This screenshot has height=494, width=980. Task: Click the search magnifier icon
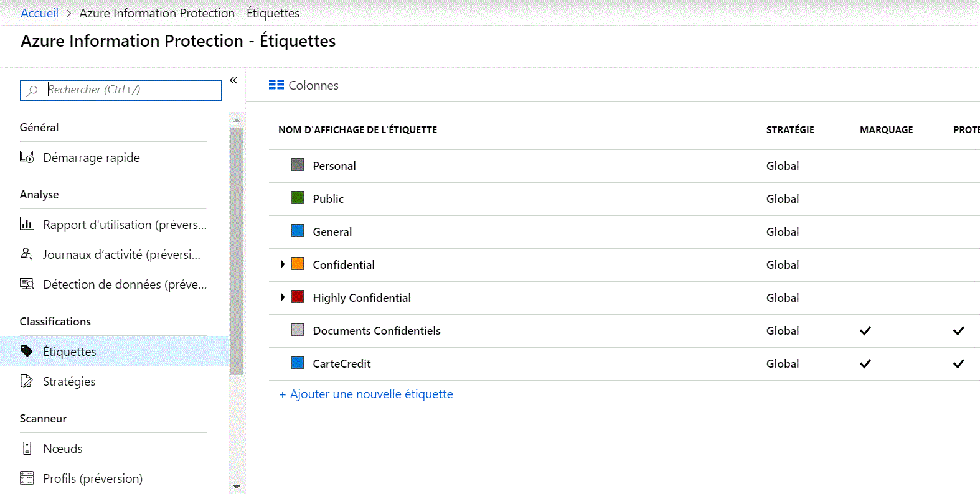pos(32,90)
